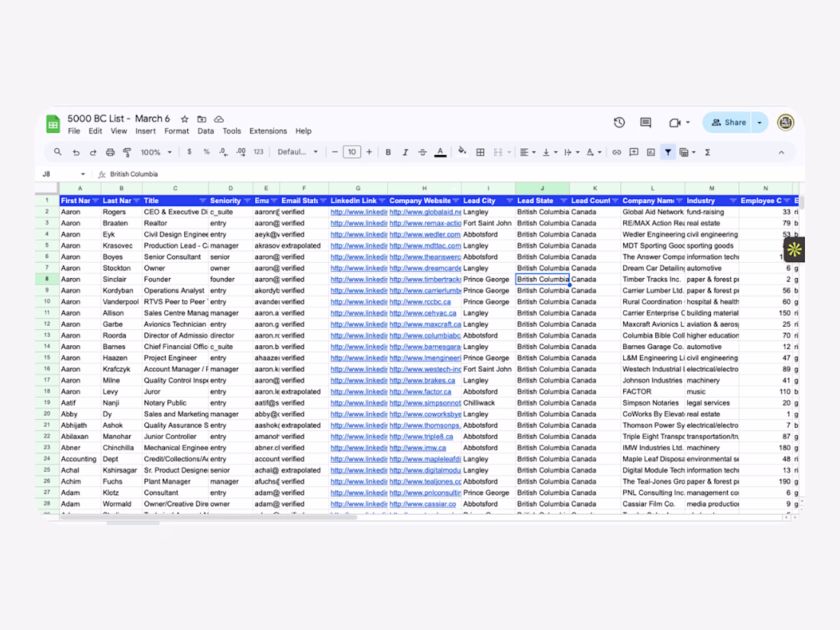Open the name box dropdown arrow
This screenshot has height=630, width=840.
83,174
